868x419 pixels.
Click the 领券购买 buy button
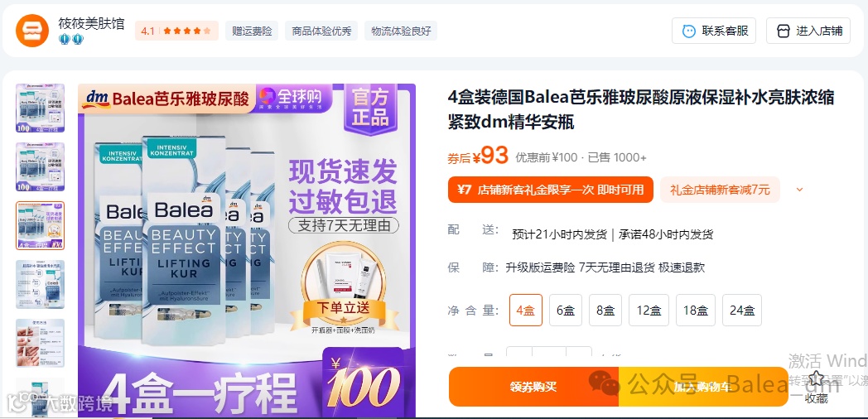click(533, 387)
